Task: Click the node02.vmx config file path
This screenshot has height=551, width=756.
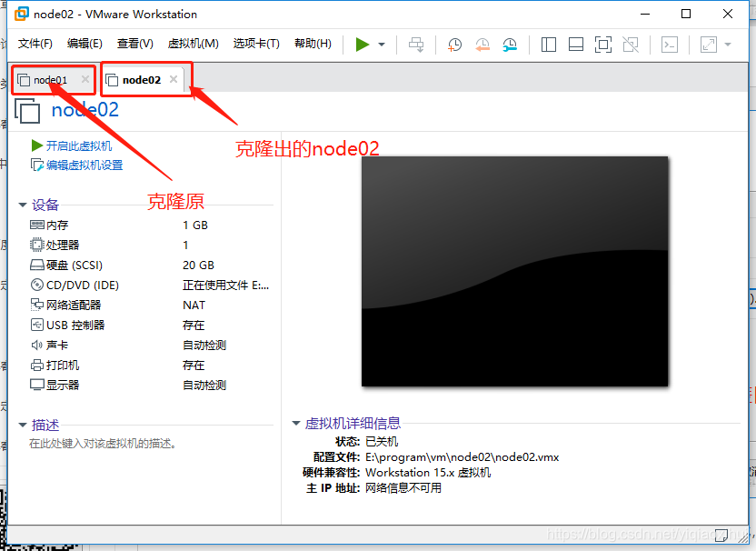Action: point(462,457)
